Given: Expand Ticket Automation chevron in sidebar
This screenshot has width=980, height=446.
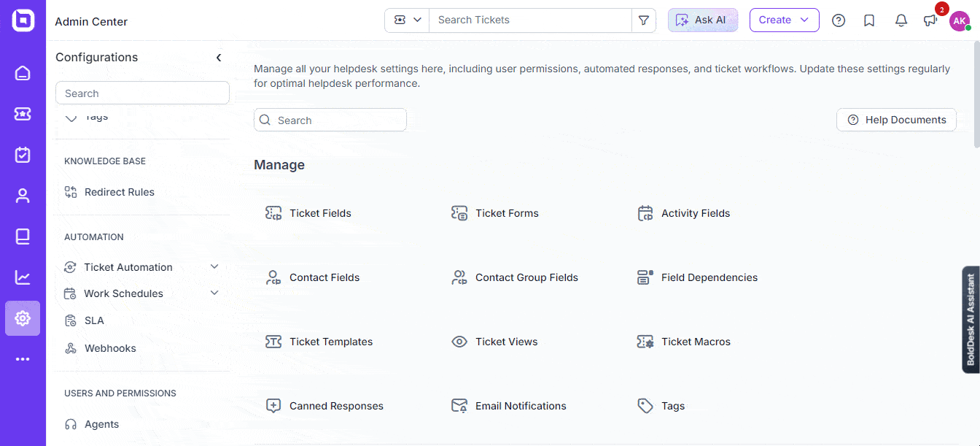Looking at the screenshot, I should 214,267.
